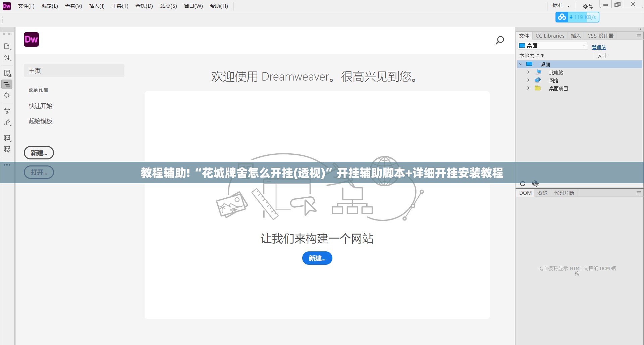Image resolution: width=644 pixels, height=345 pixels.
Task: Open the live view options icon
Action: point(7,73)
